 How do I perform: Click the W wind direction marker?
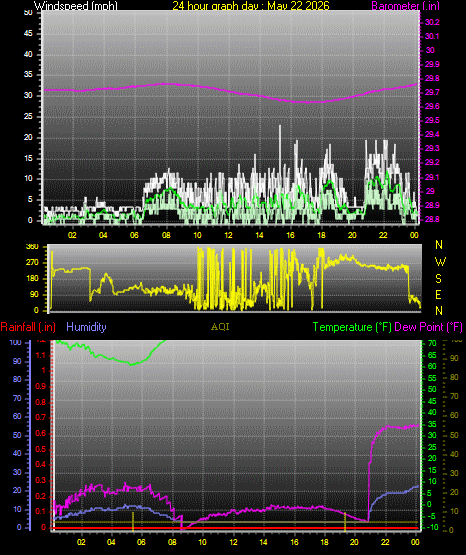click(x=440, y=262)
